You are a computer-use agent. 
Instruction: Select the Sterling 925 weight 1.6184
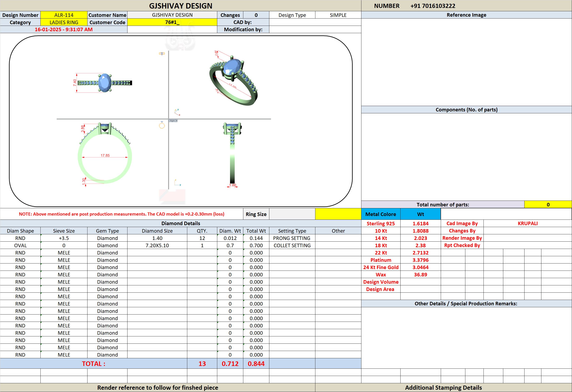tap(421, 223)
